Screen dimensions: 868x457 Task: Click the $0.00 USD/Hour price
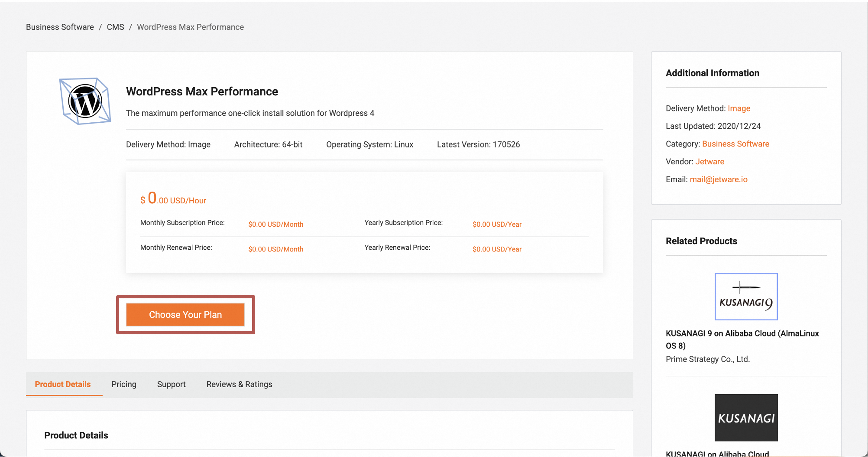(x=173, y=199)
